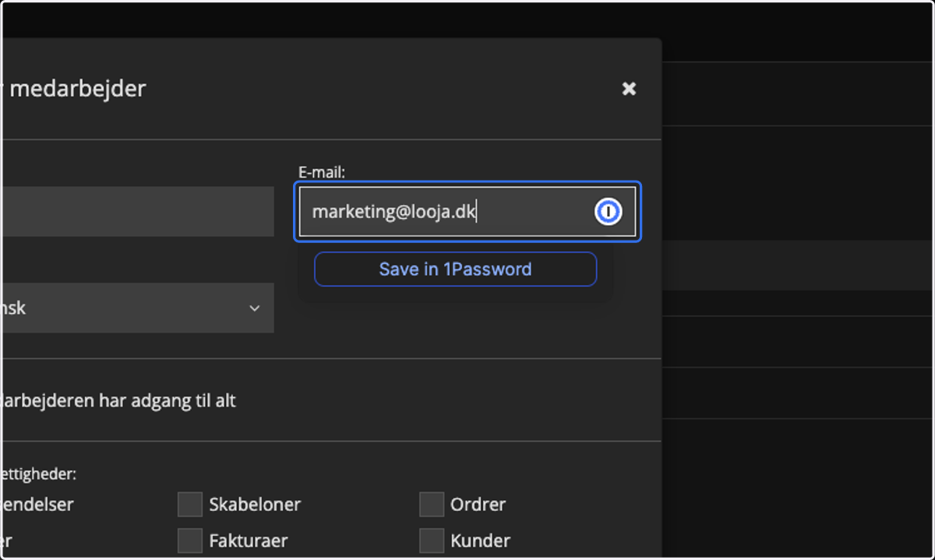Click the Ordrer label text

(478, 504)
